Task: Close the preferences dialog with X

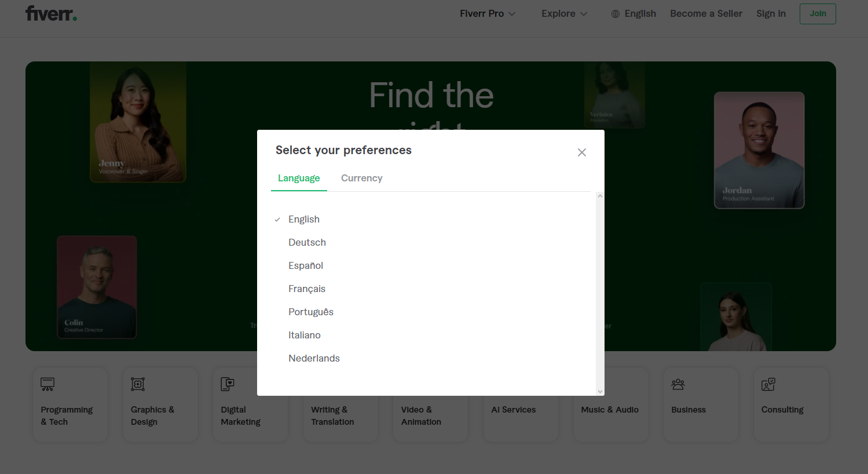Action: point(582,152)
